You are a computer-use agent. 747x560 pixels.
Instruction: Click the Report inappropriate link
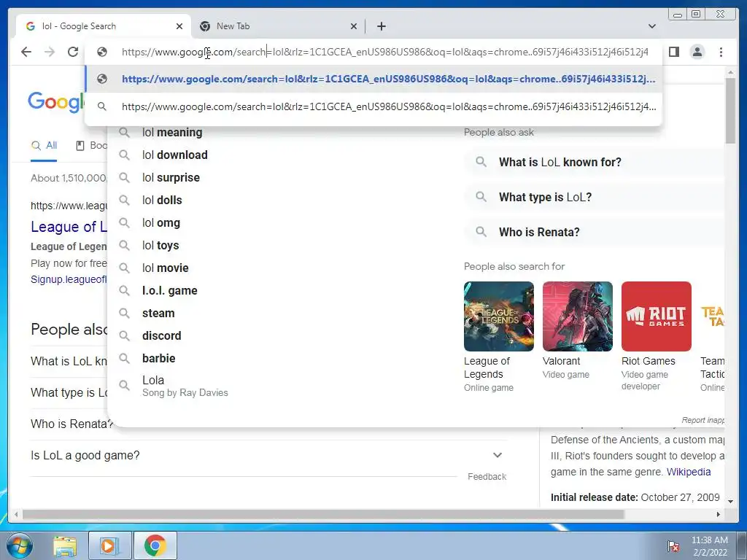[703, 420]
